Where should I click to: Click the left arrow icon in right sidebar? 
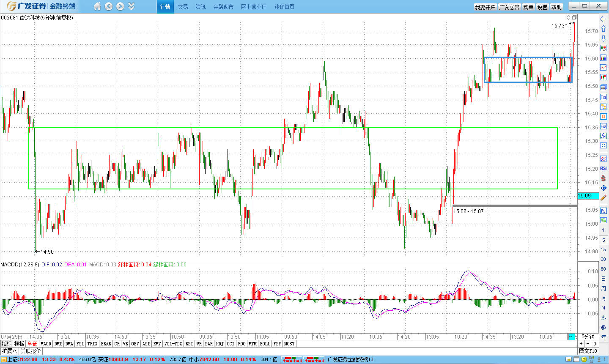[604, 19]
